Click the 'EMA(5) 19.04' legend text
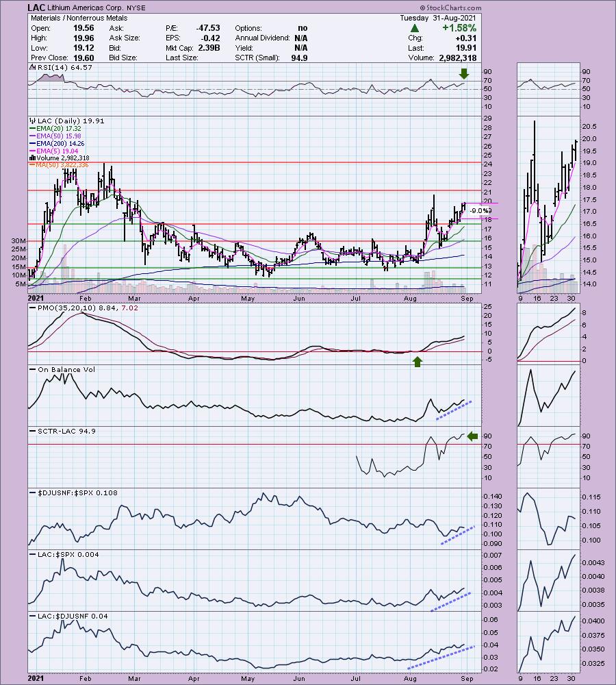This screenshot has width=616, height=685. [57, 151]
